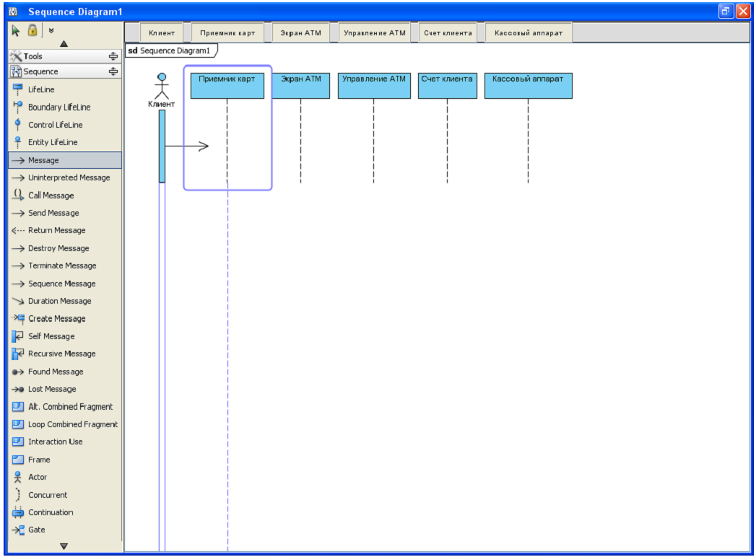Select the Клиент activation bar

tap(162, 146)
